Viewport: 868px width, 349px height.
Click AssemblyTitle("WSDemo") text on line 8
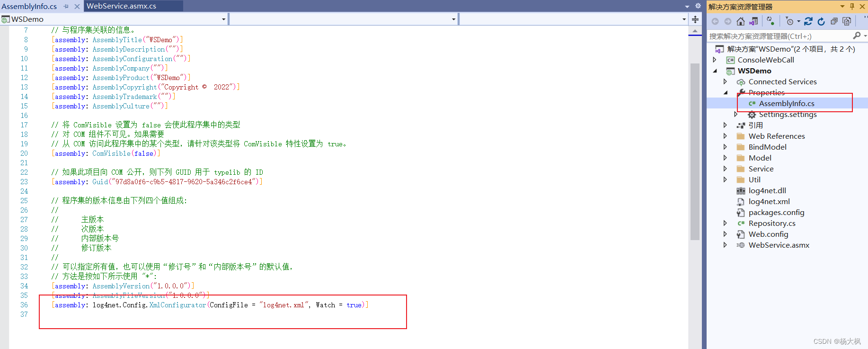[x=136, y=40]
